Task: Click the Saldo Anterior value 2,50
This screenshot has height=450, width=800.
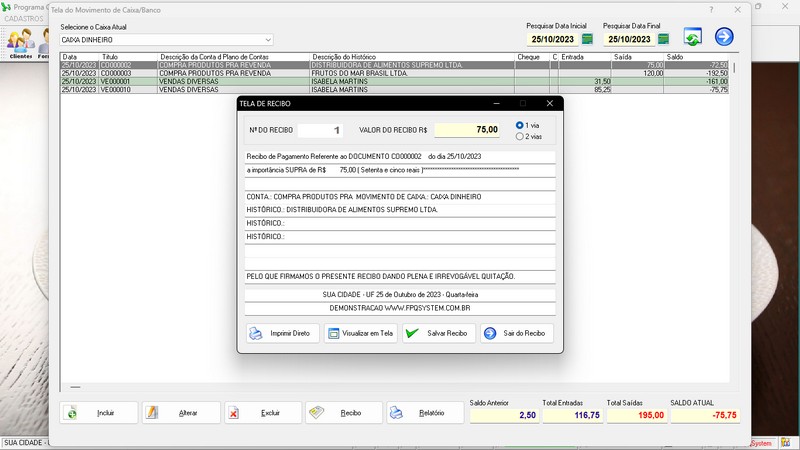Action: (x=504, y=415)
